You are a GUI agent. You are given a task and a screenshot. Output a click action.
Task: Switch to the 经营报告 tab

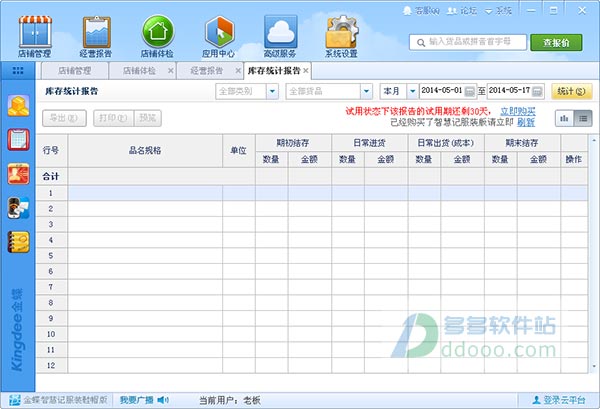(207, 71)
